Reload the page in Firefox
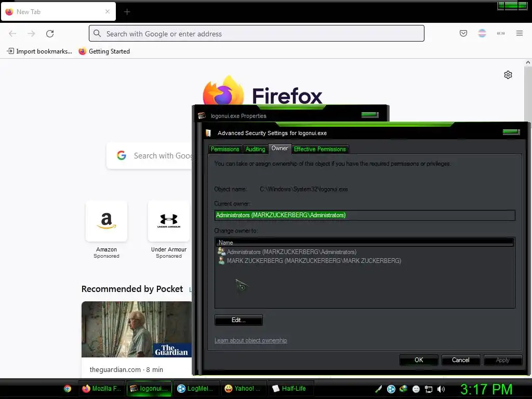Viewport: 532px width, 399px height. (50, 34)
